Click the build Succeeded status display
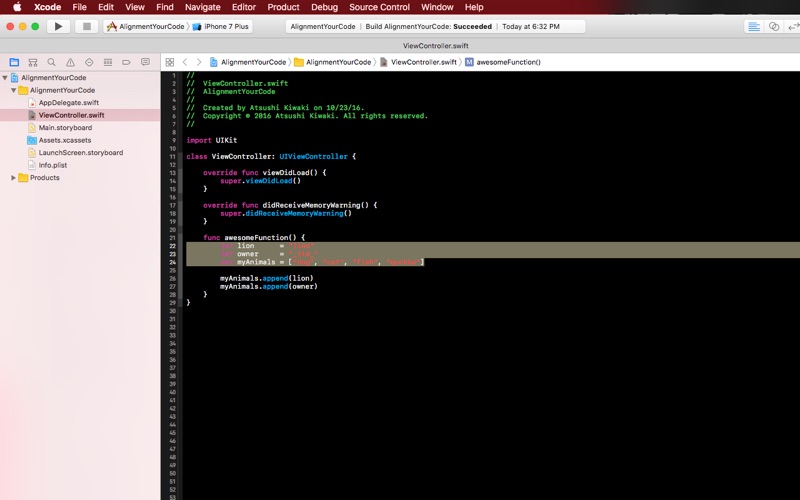Image resolution: width=800 pixels, height=500 pixels. click(x=435, y=27)
